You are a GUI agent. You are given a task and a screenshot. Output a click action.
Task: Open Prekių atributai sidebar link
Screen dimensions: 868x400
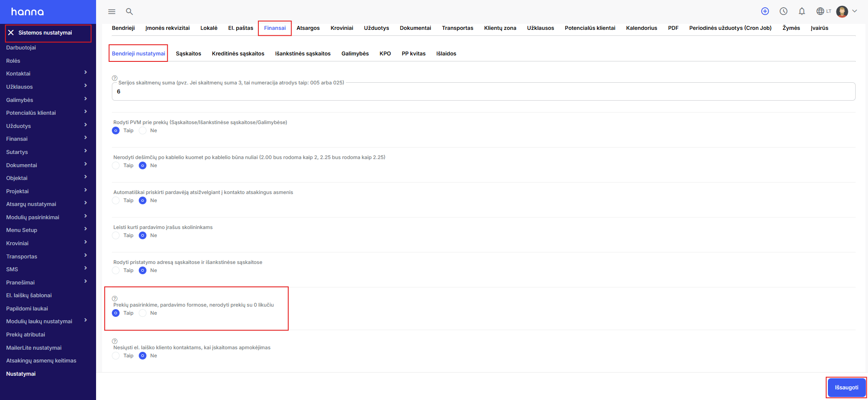pos(26,335)
